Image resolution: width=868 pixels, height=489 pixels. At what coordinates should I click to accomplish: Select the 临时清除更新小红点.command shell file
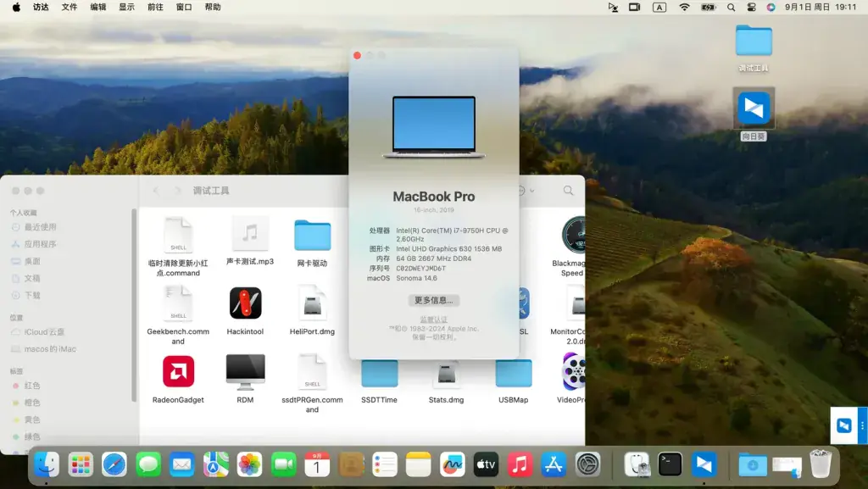[x=178, y=235]
